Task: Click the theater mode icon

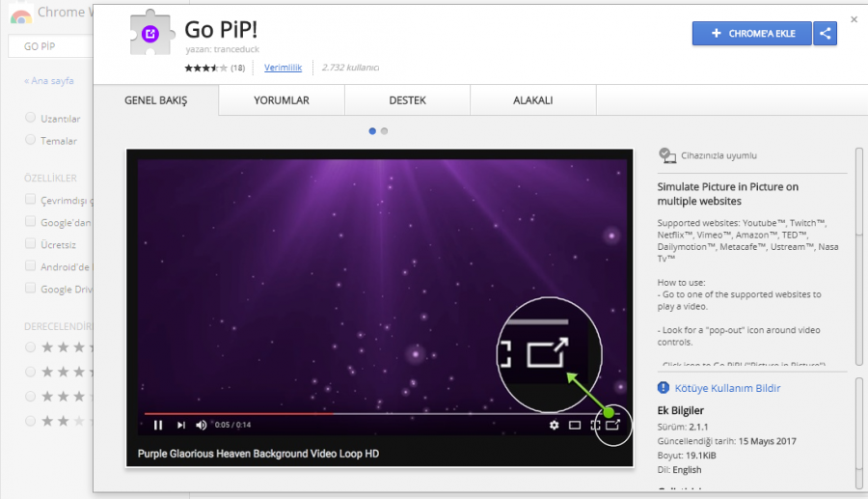Action: tap(575, 425)
